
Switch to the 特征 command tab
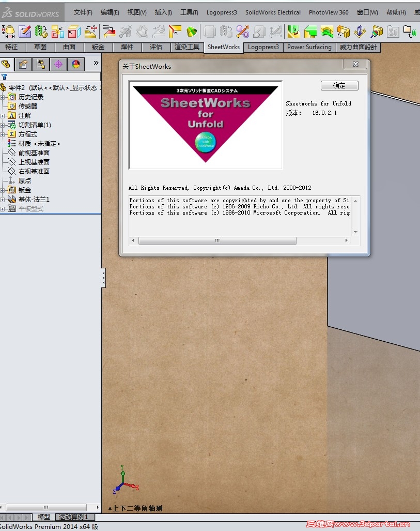point(11,47)
